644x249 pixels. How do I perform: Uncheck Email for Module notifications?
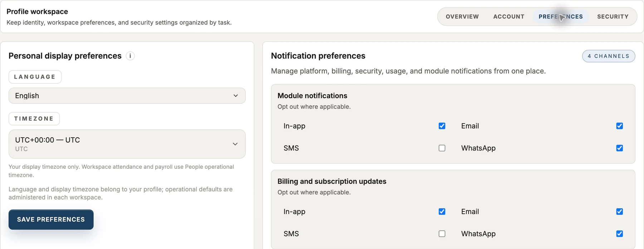click(620, 126)
